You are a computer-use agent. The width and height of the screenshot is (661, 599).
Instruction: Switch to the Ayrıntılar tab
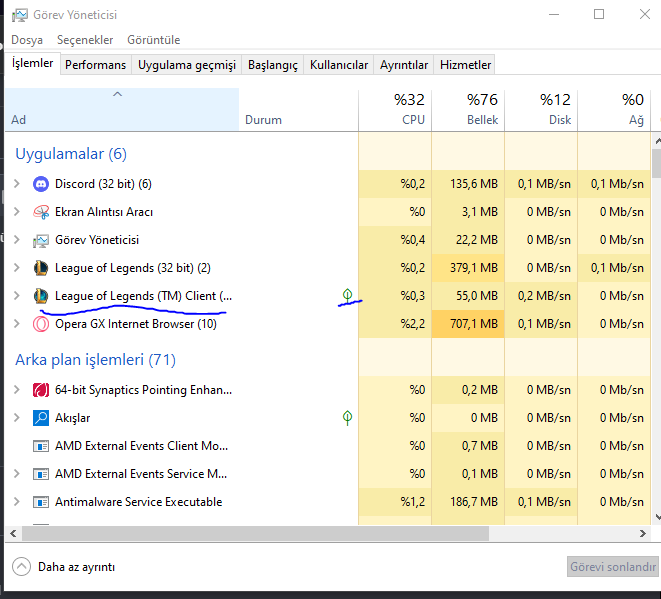click(404, 65)
